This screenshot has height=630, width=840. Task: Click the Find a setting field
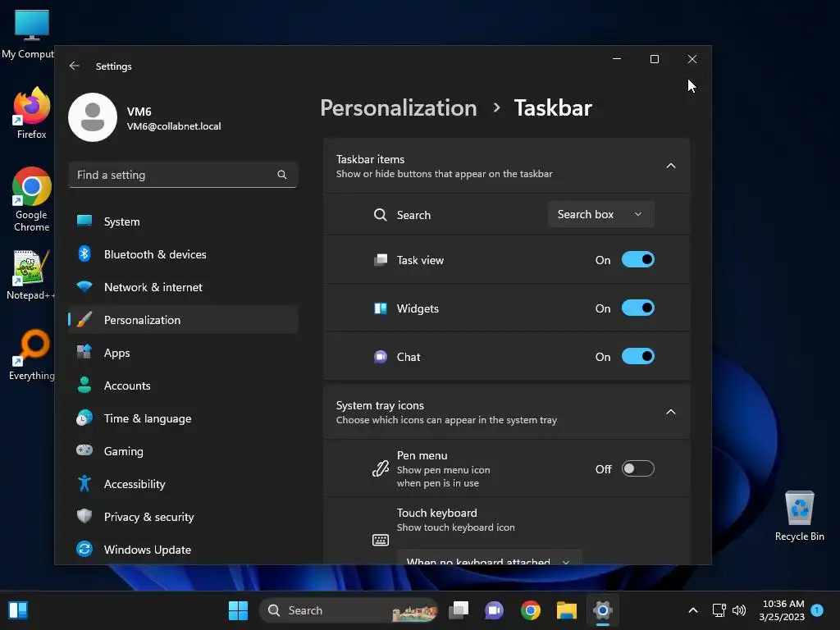[183, 175]
